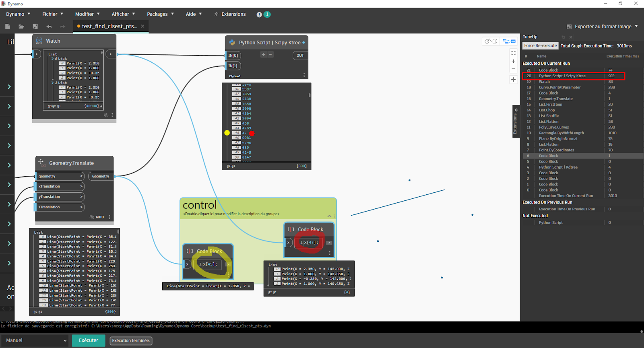
Task: Toggle preview-hidden icon on Watch node
Action: click(106, 115)
